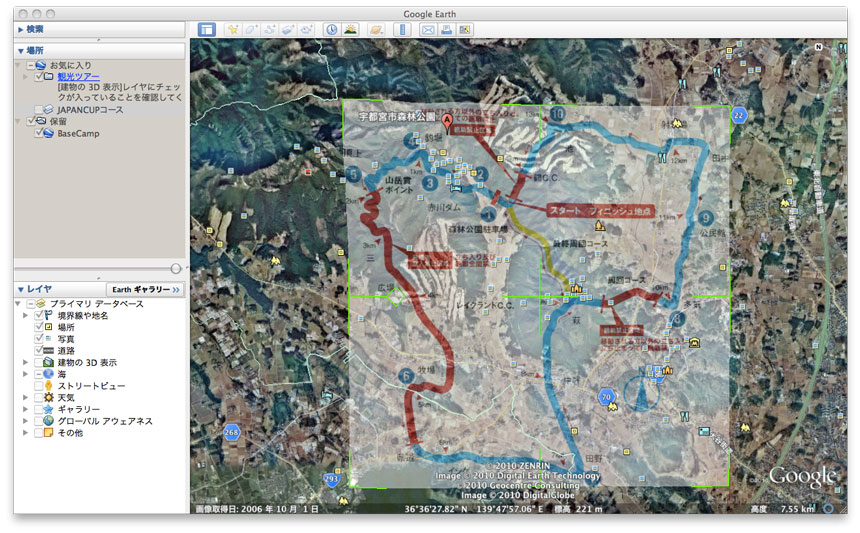The width and height of the screenshot is (860, 533).
Task: Click the 天気 sun layer icon
Action: (x=49, y=398)
